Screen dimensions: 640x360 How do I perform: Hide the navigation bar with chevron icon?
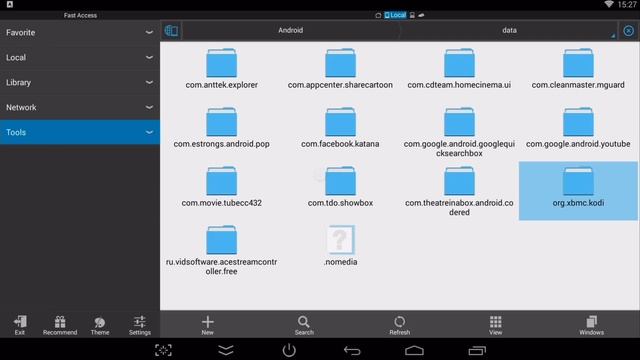coord(226,350)
